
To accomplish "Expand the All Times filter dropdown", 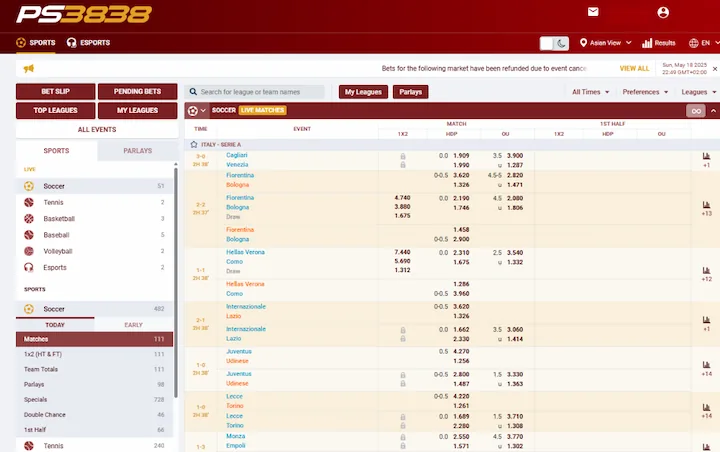I will pyautogui.click(x=588, y=92).
